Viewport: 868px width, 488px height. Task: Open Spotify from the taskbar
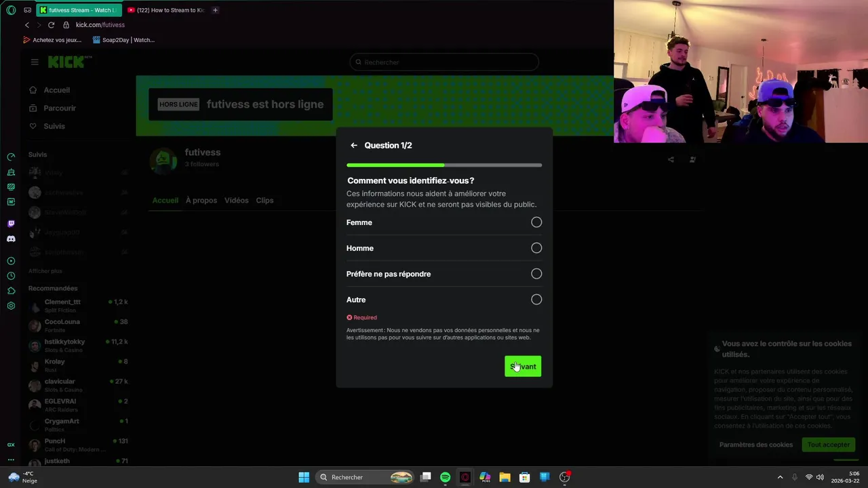[x=445, y=477]
